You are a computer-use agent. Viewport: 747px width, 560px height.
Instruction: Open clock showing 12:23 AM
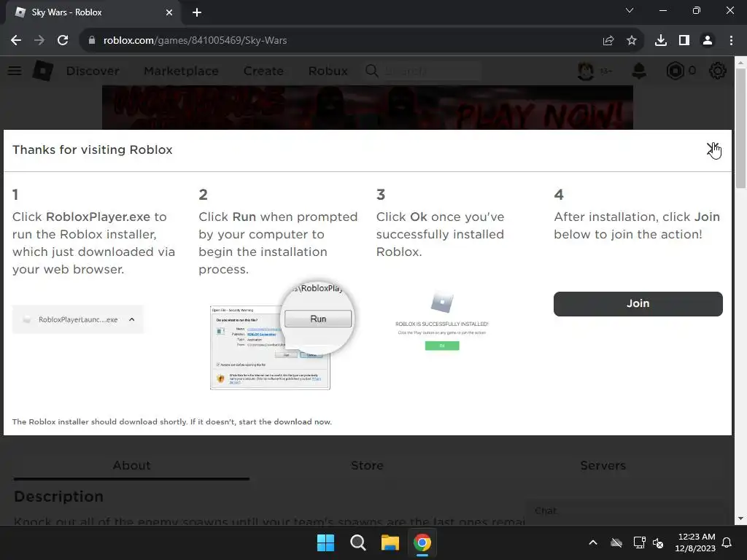695,542
